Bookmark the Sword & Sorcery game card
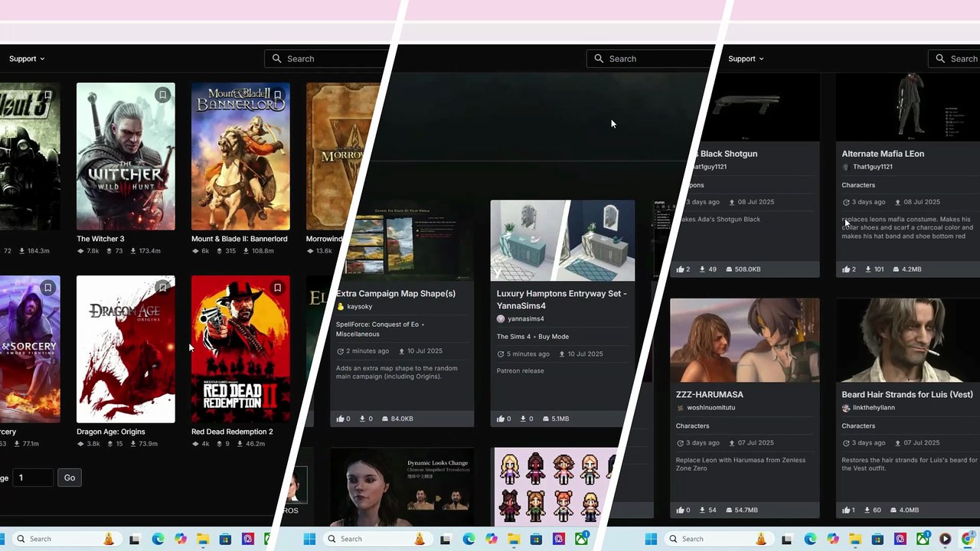This screenshot has width=980, height=551. (x=47, y=288)
